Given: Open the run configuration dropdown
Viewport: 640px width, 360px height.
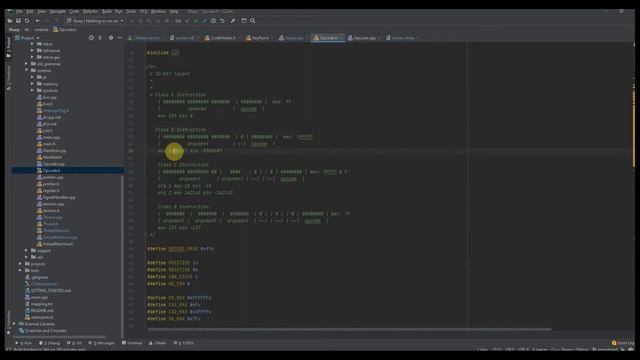Looking at the screenshot, I should pyautogui.click(x=96, y=21).
